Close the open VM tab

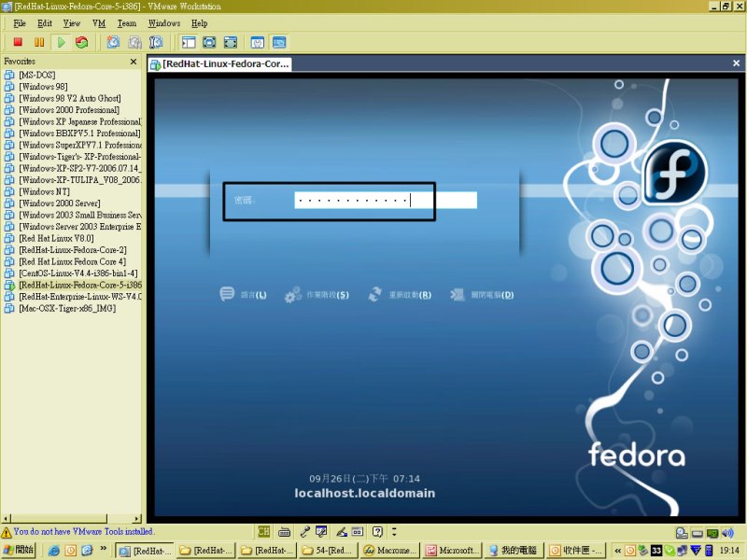coord(736,63)
